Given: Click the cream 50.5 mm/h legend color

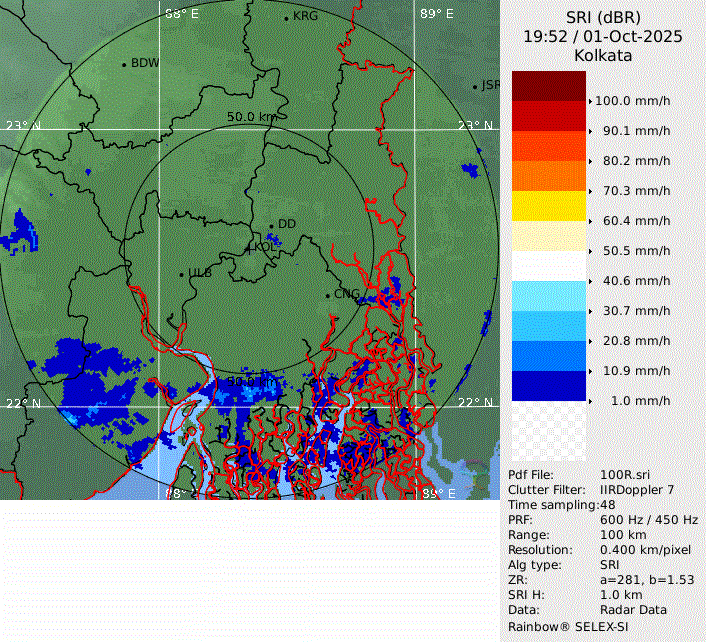Looking at the screenshot, I should coord(548,236).
